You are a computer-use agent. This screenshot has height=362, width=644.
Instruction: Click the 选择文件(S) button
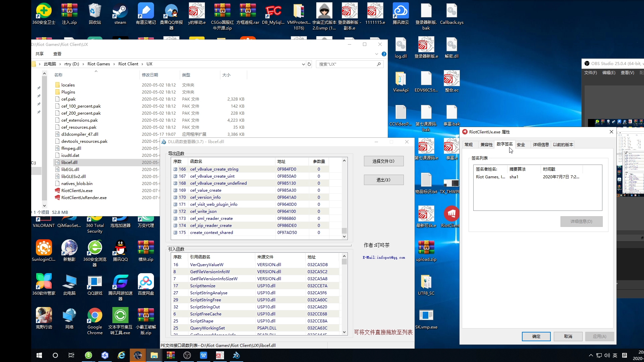pos(384,161)
